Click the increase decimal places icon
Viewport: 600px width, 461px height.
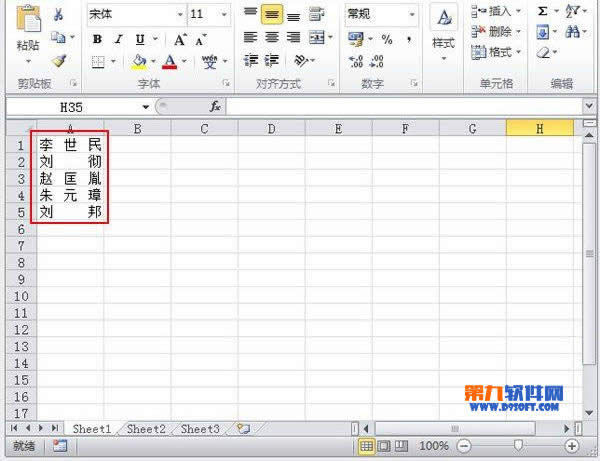tap(356, 61)
